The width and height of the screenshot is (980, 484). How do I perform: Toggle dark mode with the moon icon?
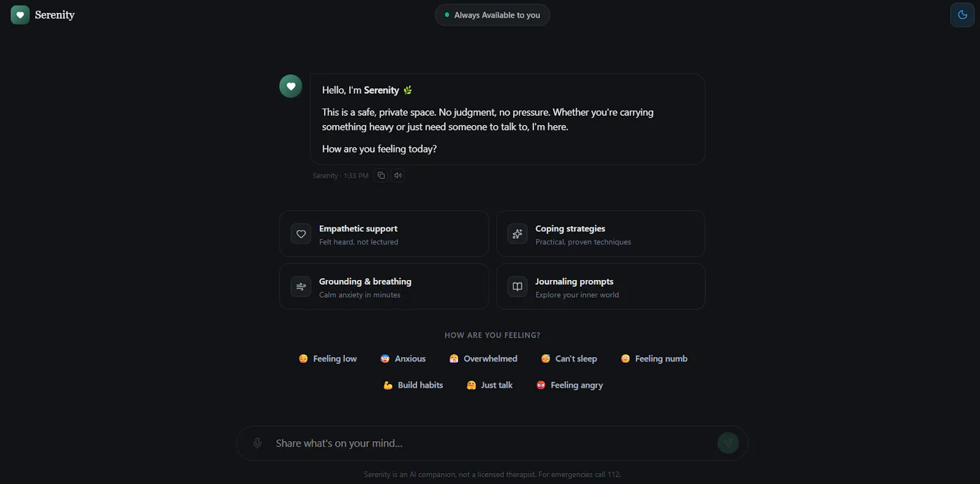point(962,15)
